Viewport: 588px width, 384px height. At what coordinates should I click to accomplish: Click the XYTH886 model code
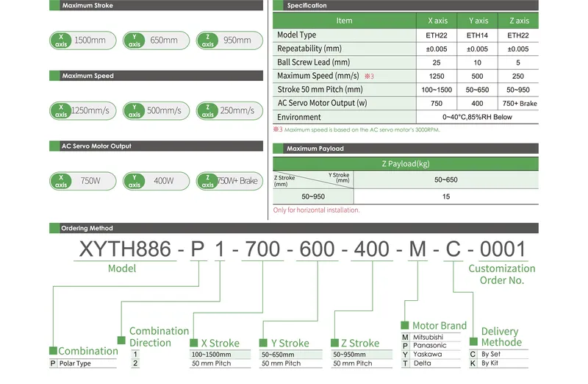125,249
